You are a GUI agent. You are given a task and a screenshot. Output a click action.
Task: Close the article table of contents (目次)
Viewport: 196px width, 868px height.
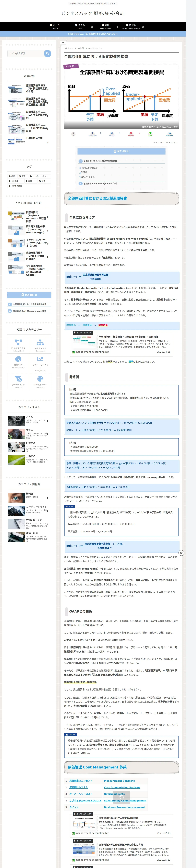(121, 151)
